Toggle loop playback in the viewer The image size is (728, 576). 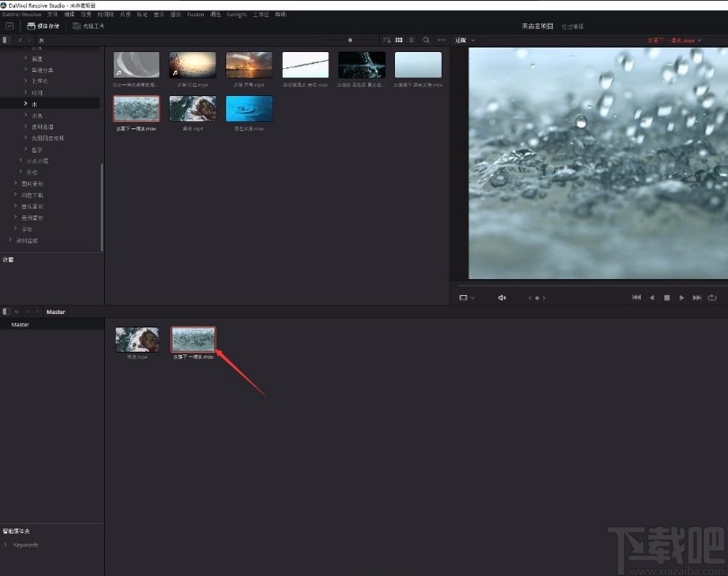click(x=713, y=298)
